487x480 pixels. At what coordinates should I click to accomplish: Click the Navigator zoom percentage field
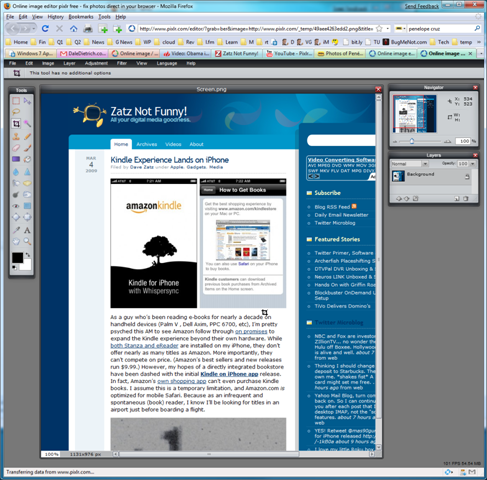464,141
